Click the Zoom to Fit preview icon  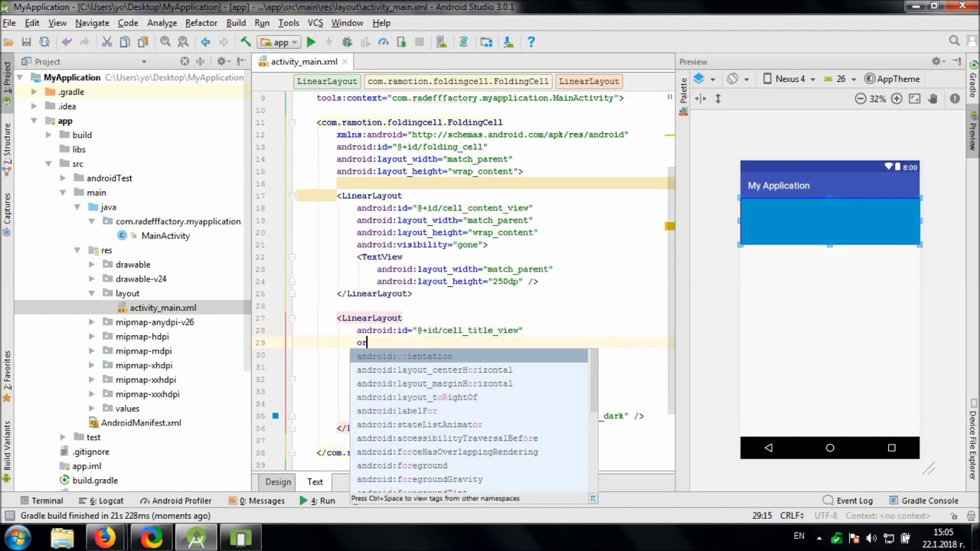tap(914, 99)
